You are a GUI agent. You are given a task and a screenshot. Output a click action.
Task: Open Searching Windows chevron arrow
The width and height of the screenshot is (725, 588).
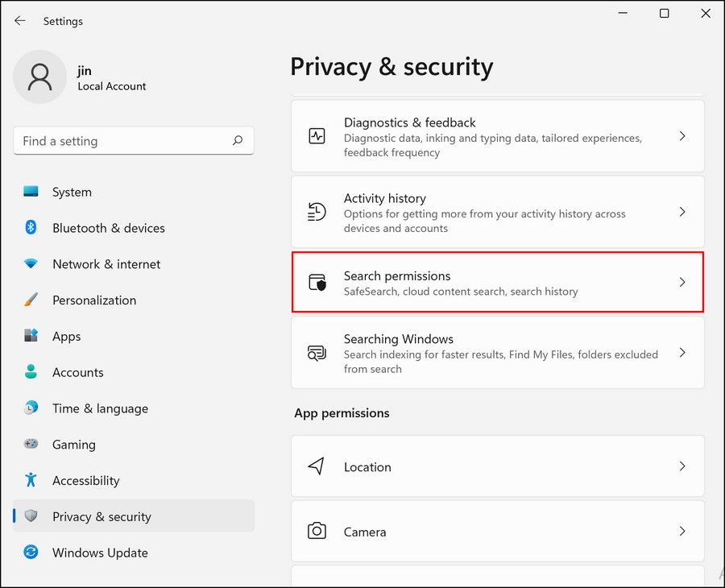pos(681,353)
